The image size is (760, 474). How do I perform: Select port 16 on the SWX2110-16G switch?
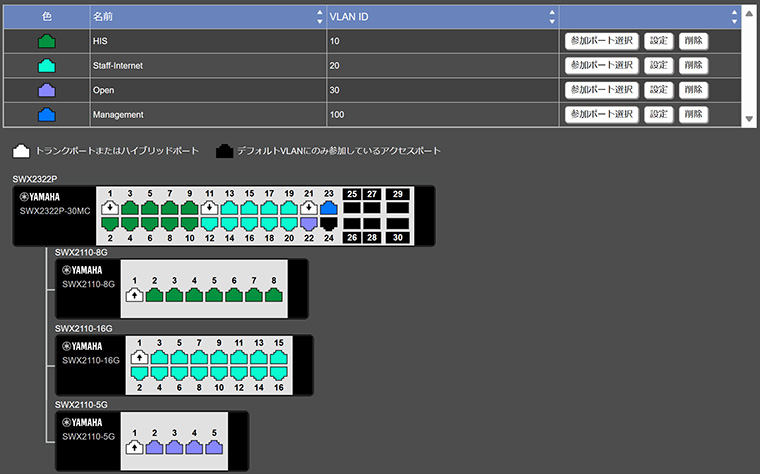(279, 373)
